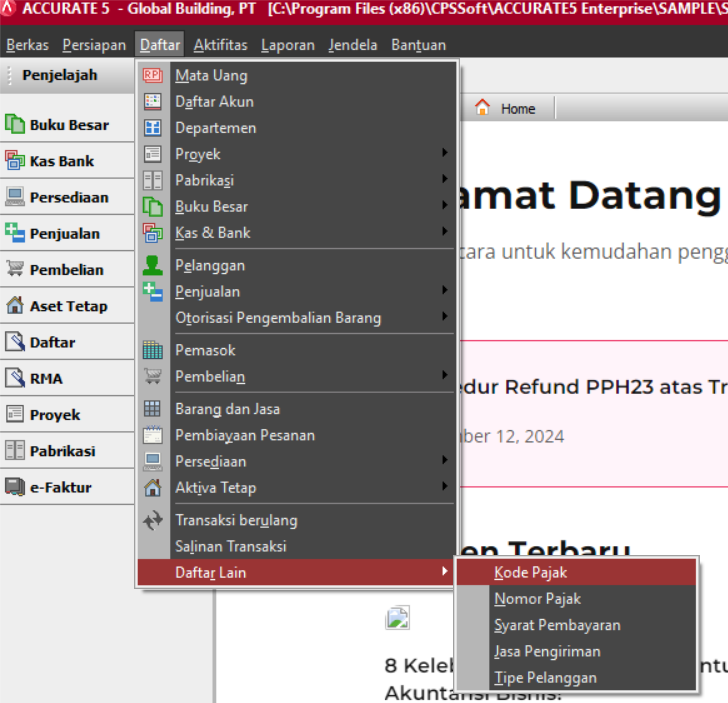728x703 pixels.
Task: Click the Mata Uang currency icon
Action: tap(152, 75)
